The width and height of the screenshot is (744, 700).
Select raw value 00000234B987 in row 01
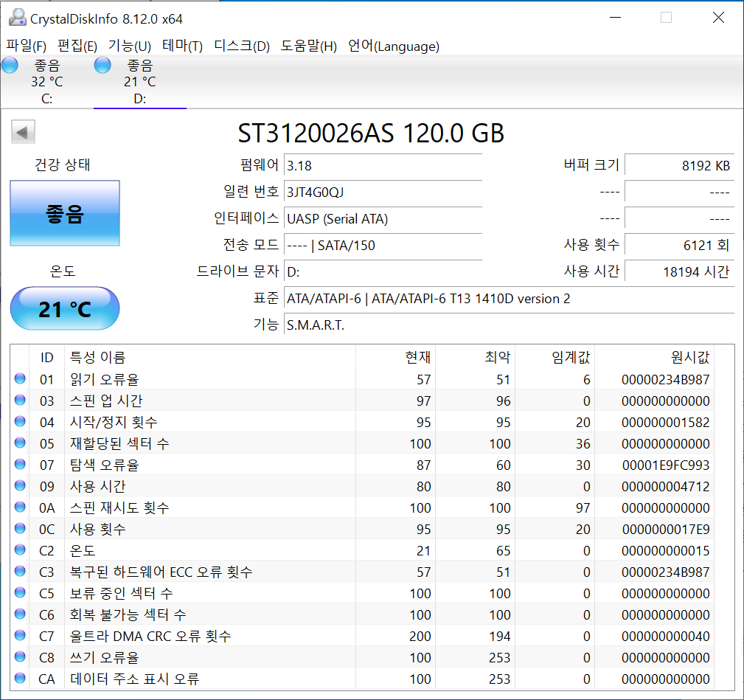[665, 380]
